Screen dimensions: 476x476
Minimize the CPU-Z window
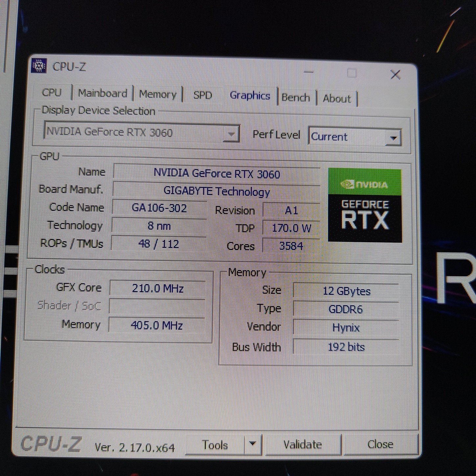(308, 72)
